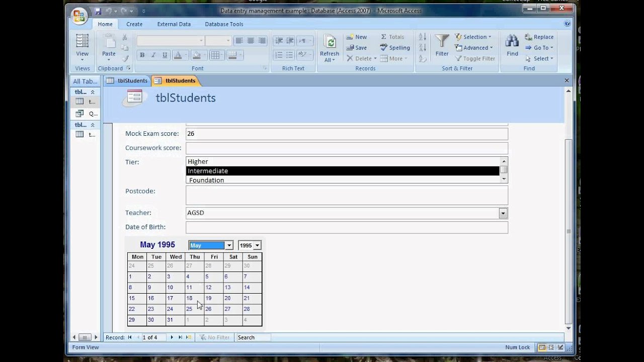Switch to the Create ribbon tab

point(134,24)
